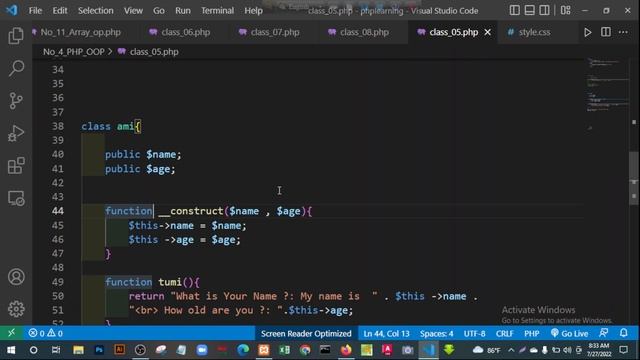Open the Firefox taskbar icon
The width and height of the screenshot is (640, 360).
point(346,350)
